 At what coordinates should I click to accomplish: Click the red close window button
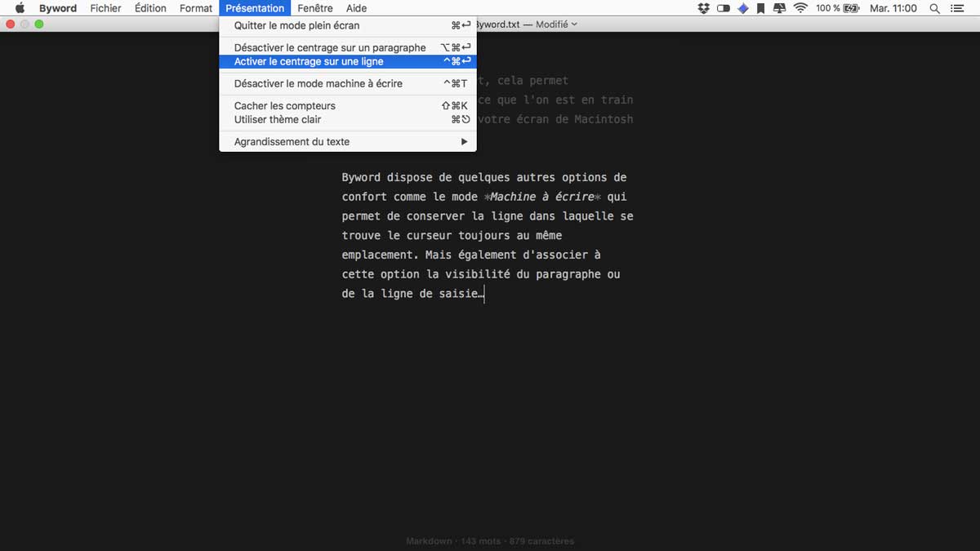10,24
